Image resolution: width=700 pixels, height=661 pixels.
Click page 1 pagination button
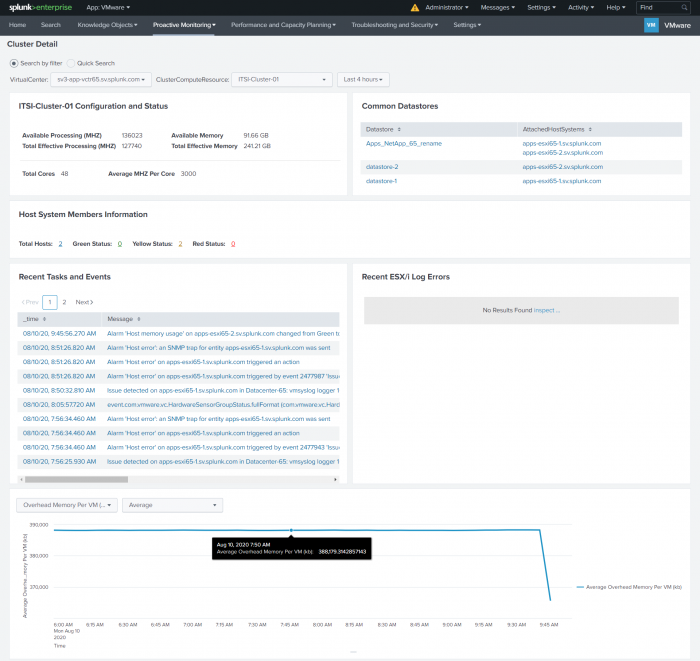[x=50, y=302]
